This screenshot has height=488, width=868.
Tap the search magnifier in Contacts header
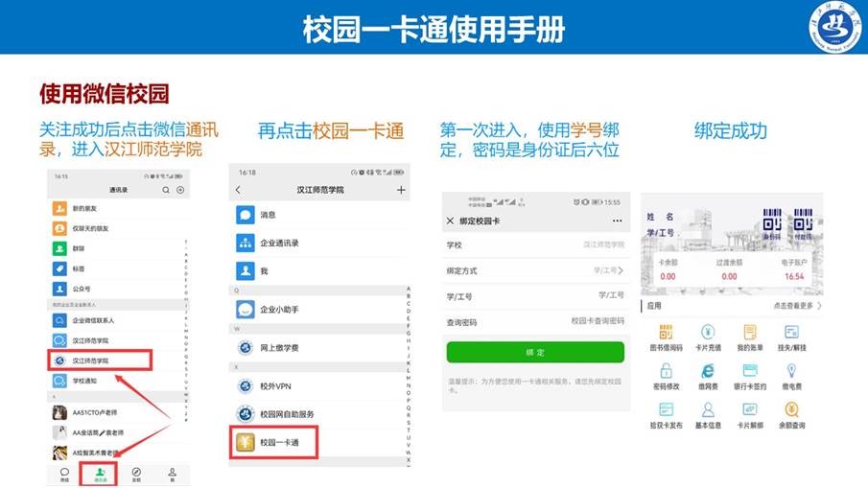tap(166, 190)
